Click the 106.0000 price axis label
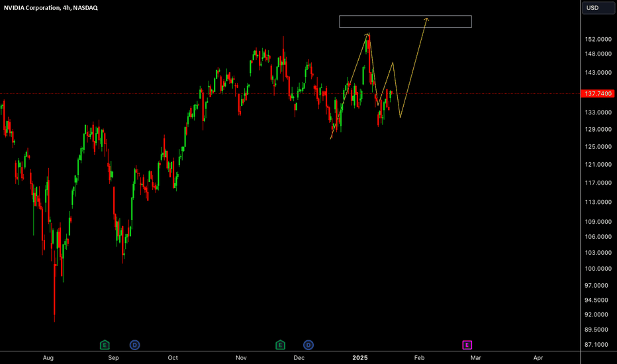 coord(598,237)
